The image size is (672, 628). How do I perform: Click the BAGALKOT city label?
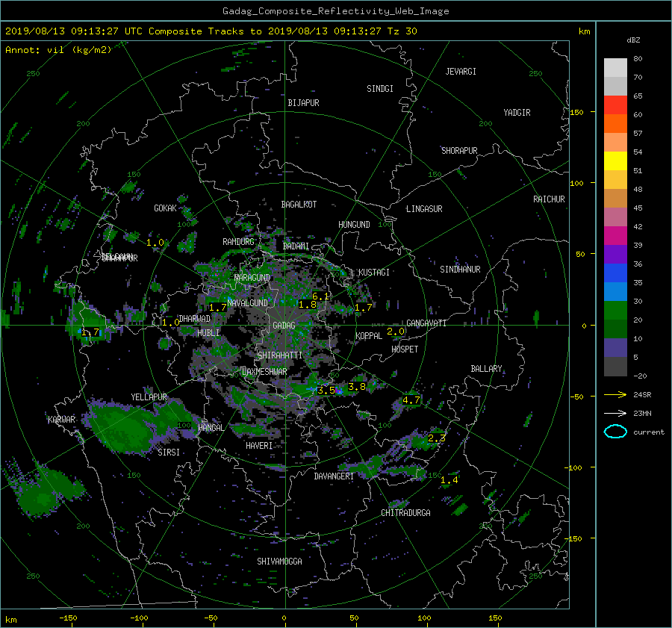(299, 205)
